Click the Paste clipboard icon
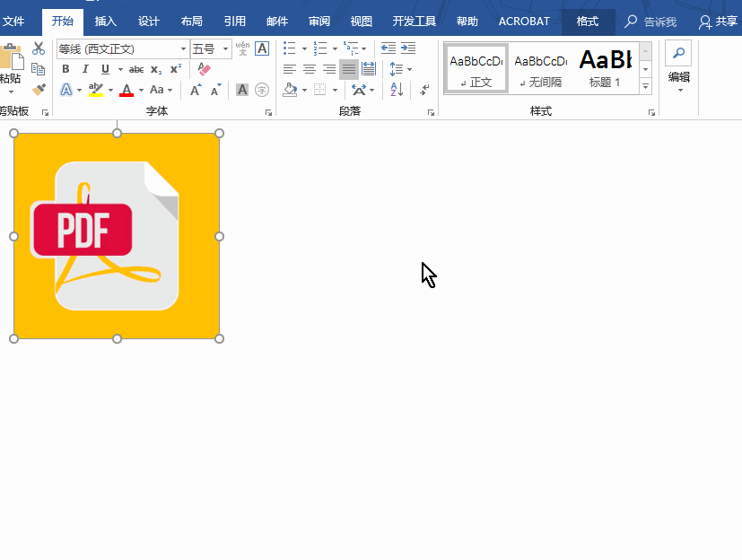742x560 pixels. pos(12,57)
